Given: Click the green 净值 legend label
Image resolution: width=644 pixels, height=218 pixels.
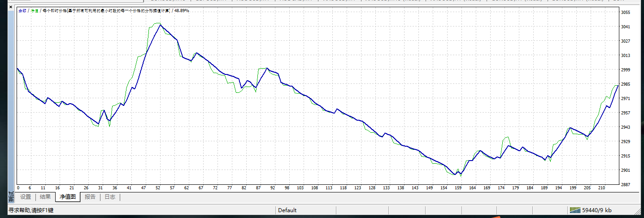Looking at the screenshot, I should tap(35, 10).
